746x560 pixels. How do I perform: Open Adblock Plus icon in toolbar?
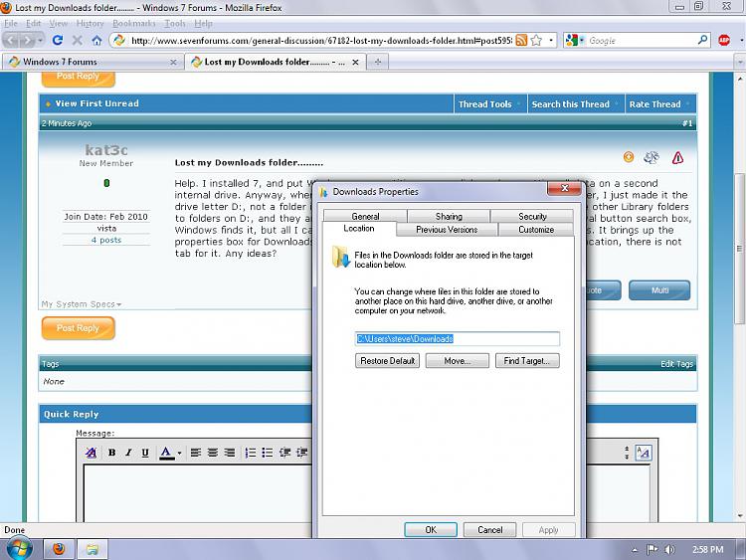click(724, 41)
